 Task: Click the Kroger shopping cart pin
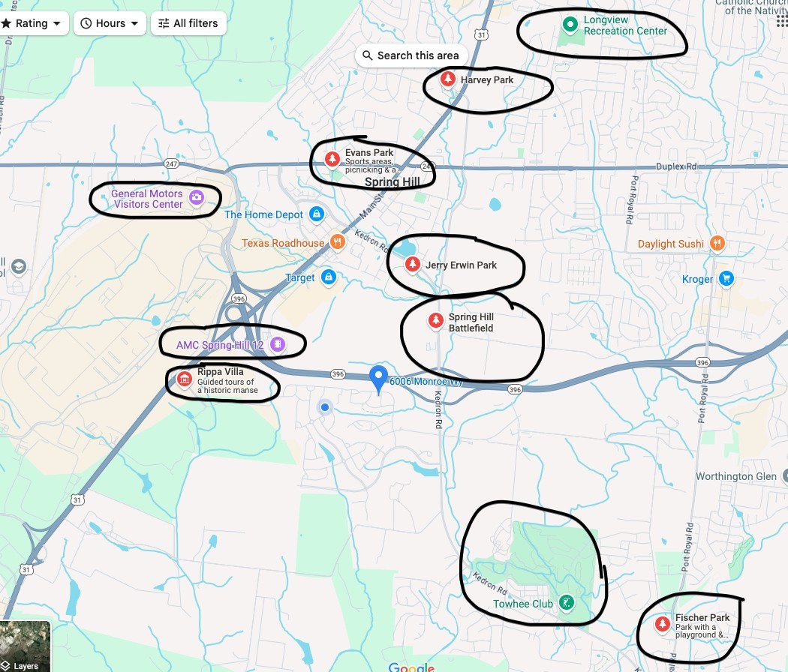click(x=726, y=278)
